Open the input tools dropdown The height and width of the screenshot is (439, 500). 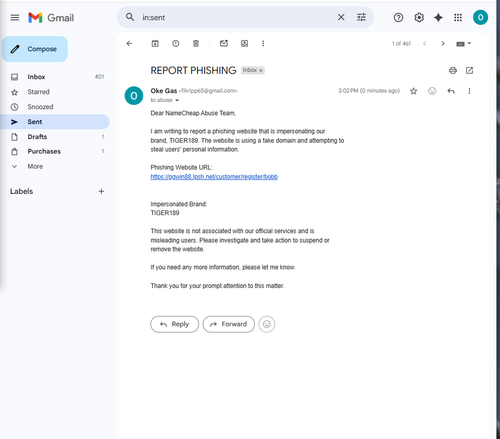tap(463, 44)
